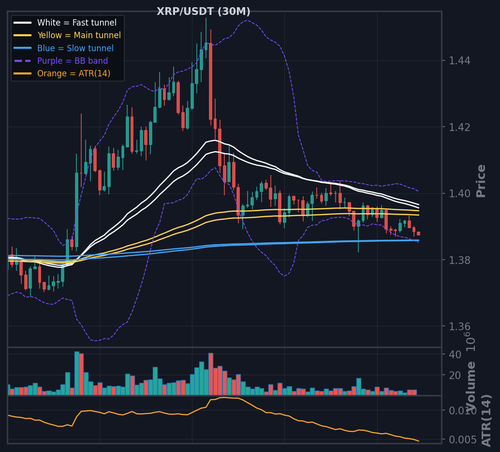Click the 1.40 price axis label
This screenshot has width=500, height=452.
point(460,193)
